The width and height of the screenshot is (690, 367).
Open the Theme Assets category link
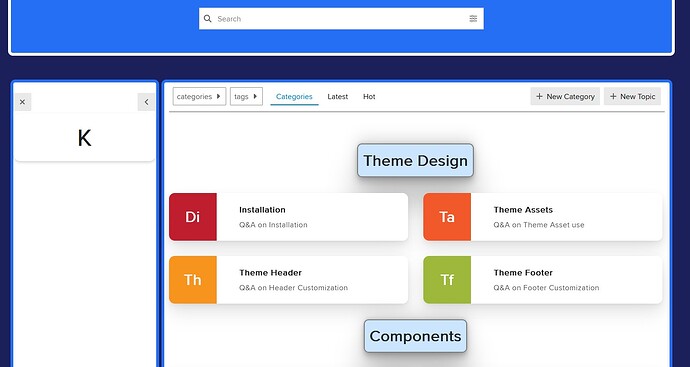pos(523,210)
